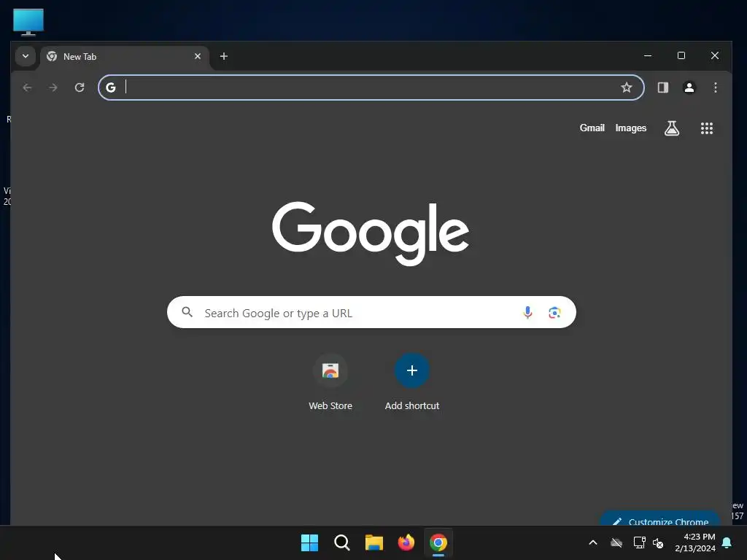Viewport: 747px width, 560px height.
Task: Launch Firefox from the taskbar
Action: (406, 542)
